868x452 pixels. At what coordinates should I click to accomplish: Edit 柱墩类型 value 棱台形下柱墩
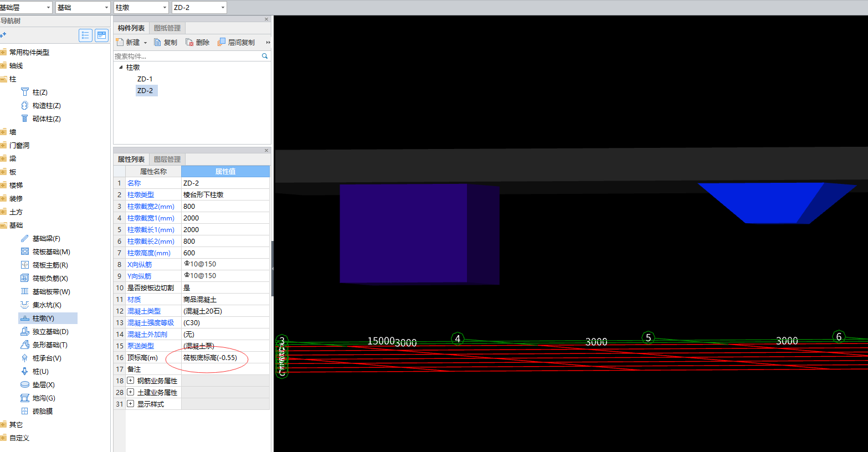click(x=225, y=194)
